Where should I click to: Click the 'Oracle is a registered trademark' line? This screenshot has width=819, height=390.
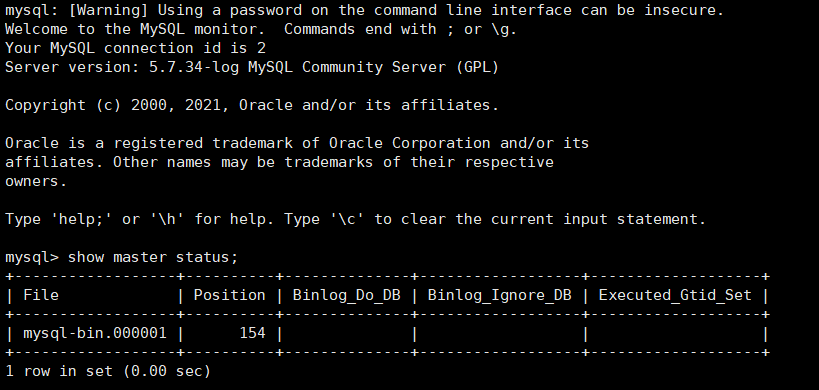pyautogui.click(x=297, y=143)
